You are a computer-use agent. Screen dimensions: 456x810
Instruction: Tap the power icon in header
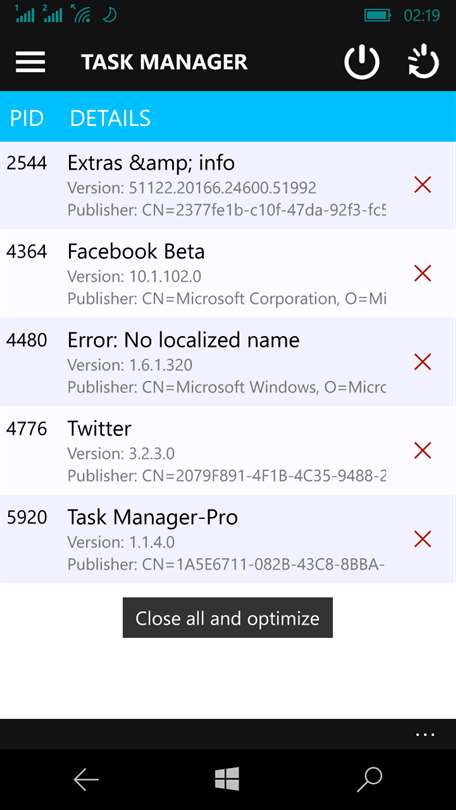361,62
